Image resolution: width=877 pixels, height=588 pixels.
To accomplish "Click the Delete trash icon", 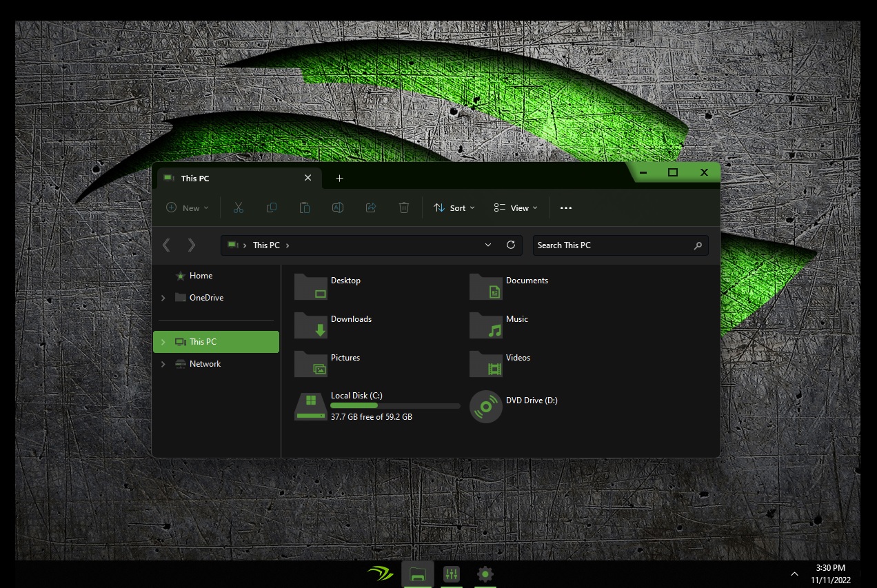I will (404, 207).
